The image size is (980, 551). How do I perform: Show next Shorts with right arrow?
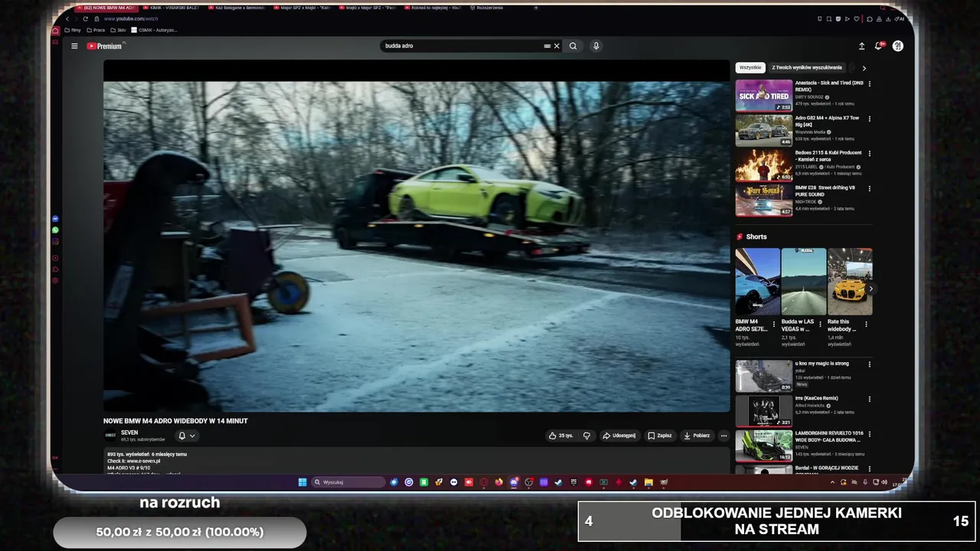[870, 289]
